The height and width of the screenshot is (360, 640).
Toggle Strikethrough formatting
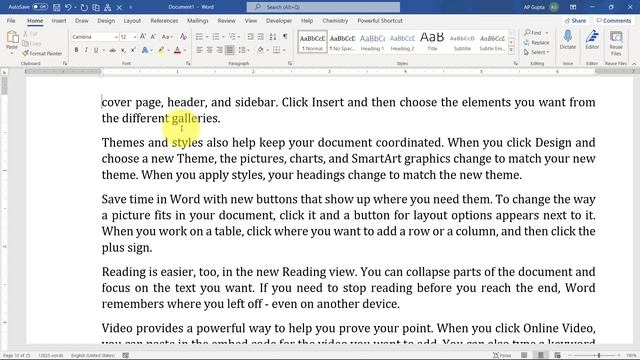pyautogui.click(x=112, y=50)
